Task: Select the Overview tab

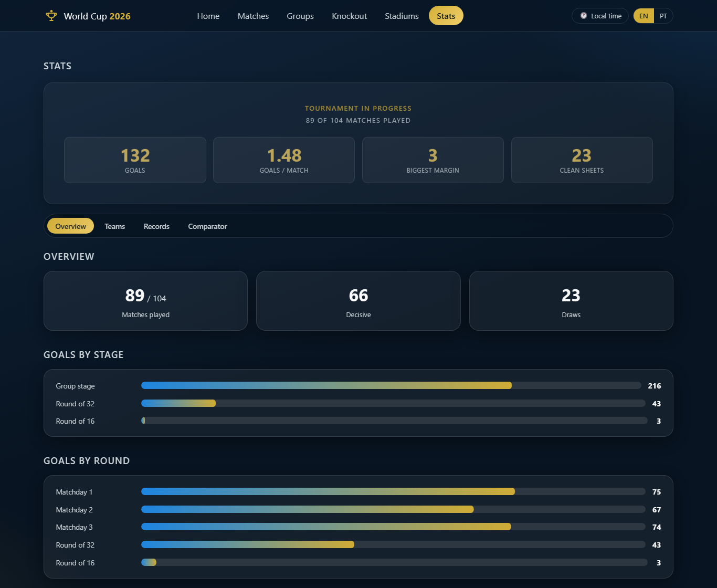Action: tap(71, 226)
